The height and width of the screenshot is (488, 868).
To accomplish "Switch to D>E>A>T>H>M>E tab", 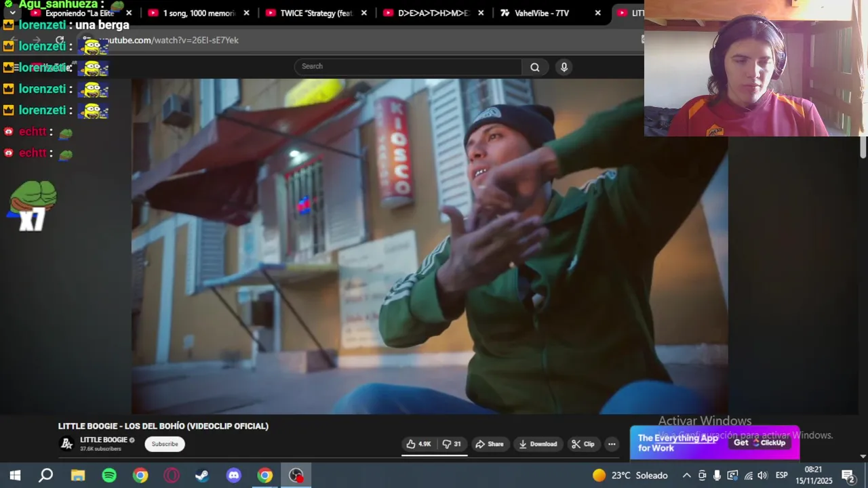I will pos(433,13).
